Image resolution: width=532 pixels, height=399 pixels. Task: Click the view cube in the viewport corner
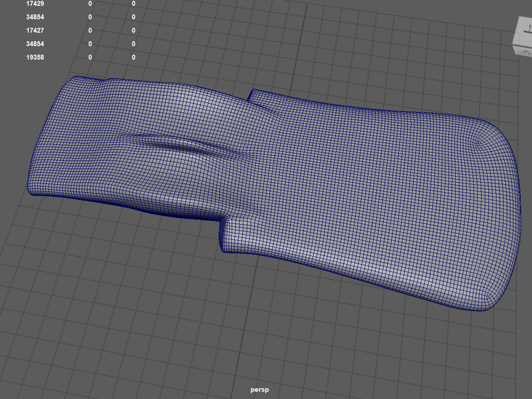point(523,35)
